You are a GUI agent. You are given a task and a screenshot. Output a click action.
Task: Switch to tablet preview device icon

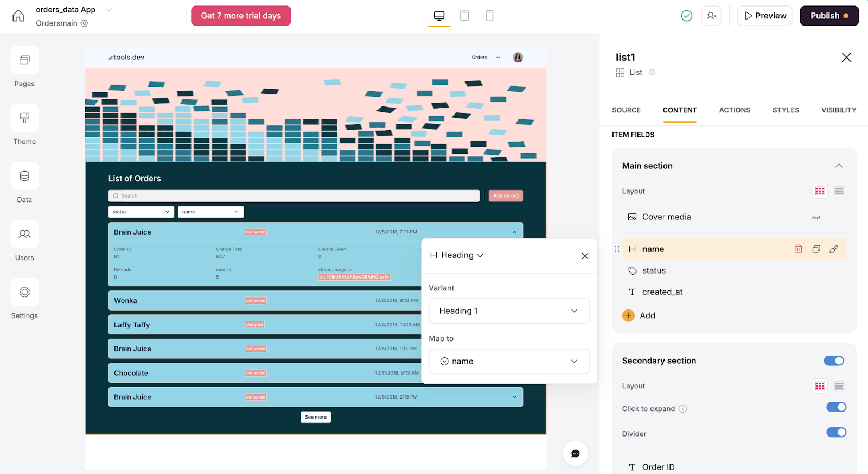(464, 16)
